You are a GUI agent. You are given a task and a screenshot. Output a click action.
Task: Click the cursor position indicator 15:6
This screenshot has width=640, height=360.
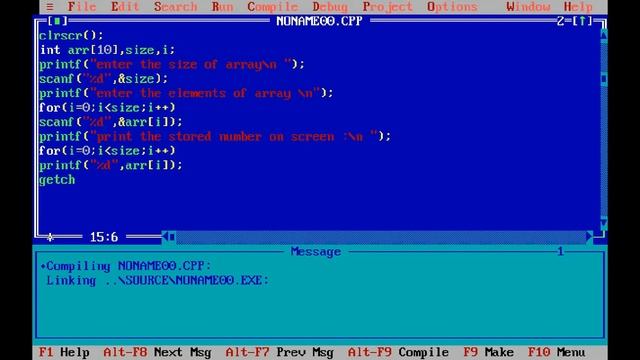(x=104, y=237)
